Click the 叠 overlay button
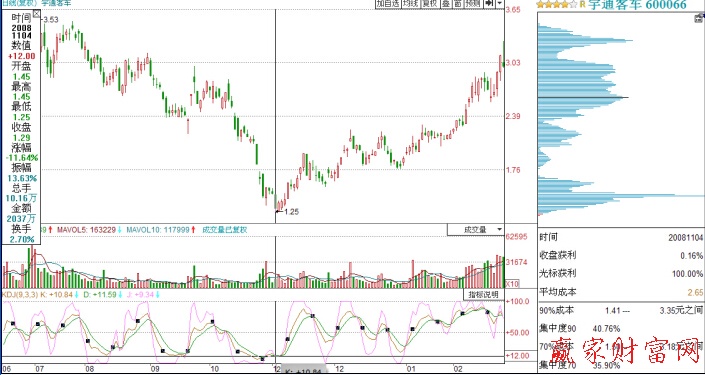This screenshot has height=375, width=705. tap(446, 4)
